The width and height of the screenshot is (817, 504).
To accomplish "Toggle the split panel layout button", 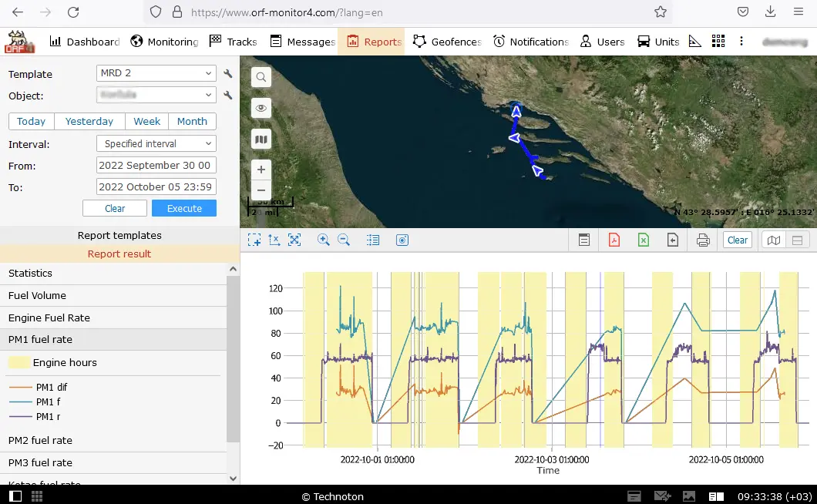I will click(797, 240).
